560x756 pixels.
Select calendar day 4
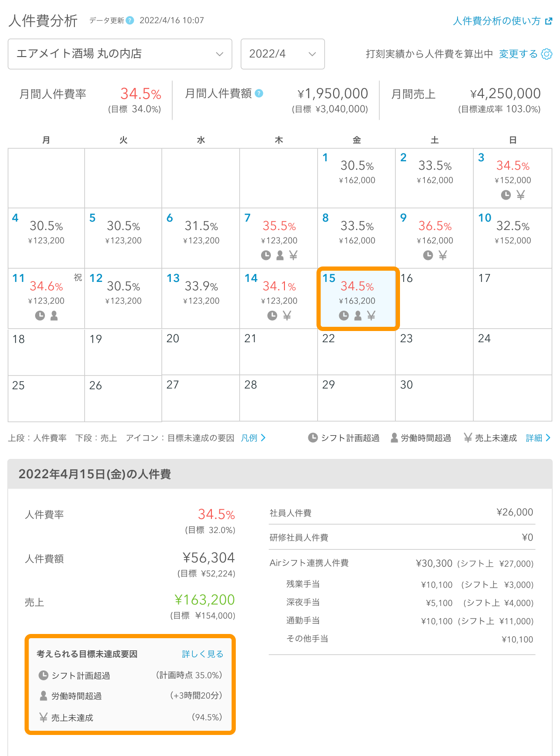click(46, 238)
